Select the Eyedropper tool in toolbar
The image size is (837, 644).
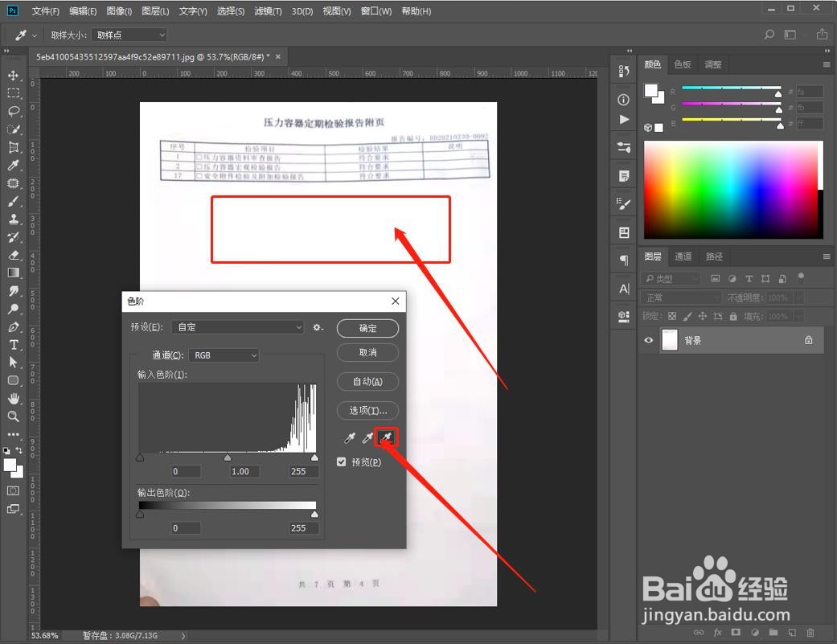point(14,166)
